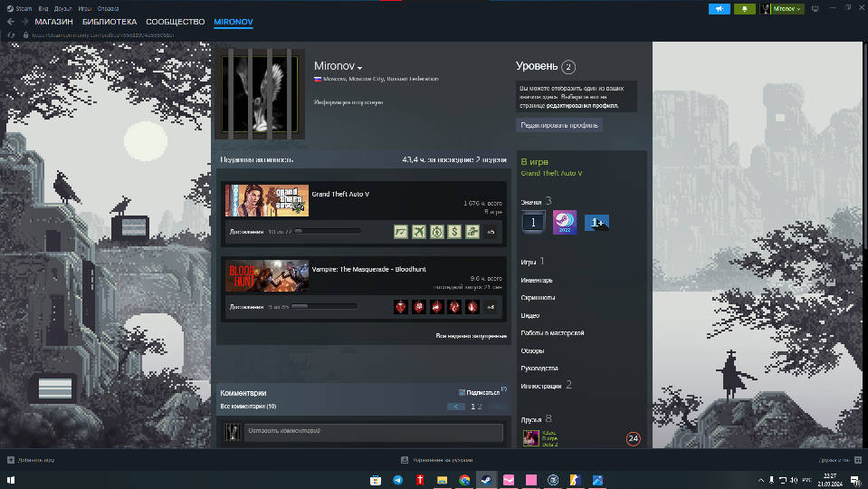Switch to the БИБЛИОТЕКА tab
The height and width of the screenshot is (489, 868).
[x=110, y=22]
